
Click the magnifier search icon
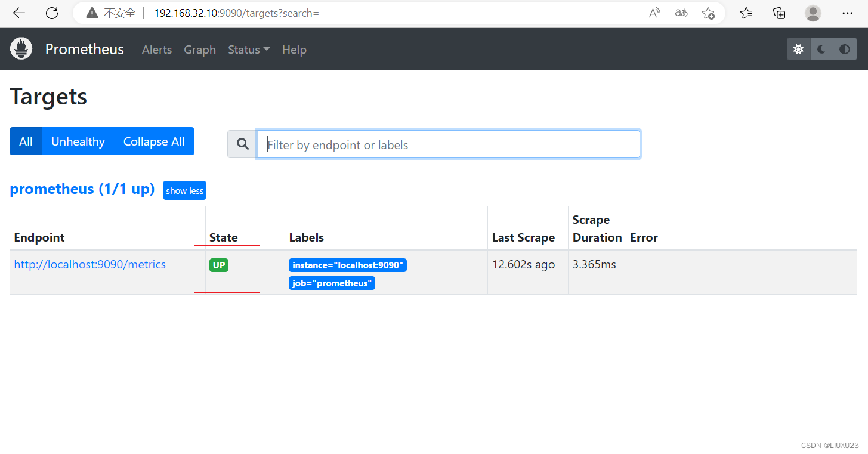(x=242, y=144)
